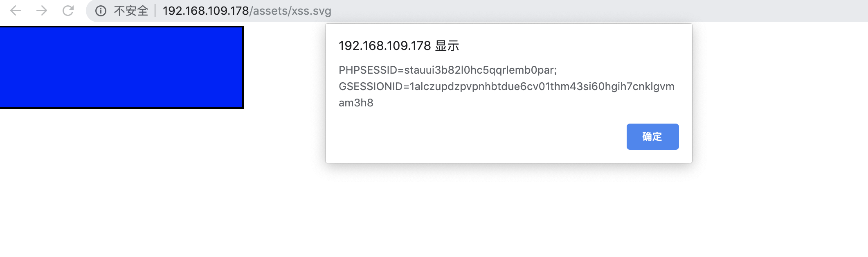Reload the xss.svg page
868x257 pixels.
[x=68, y=11]
